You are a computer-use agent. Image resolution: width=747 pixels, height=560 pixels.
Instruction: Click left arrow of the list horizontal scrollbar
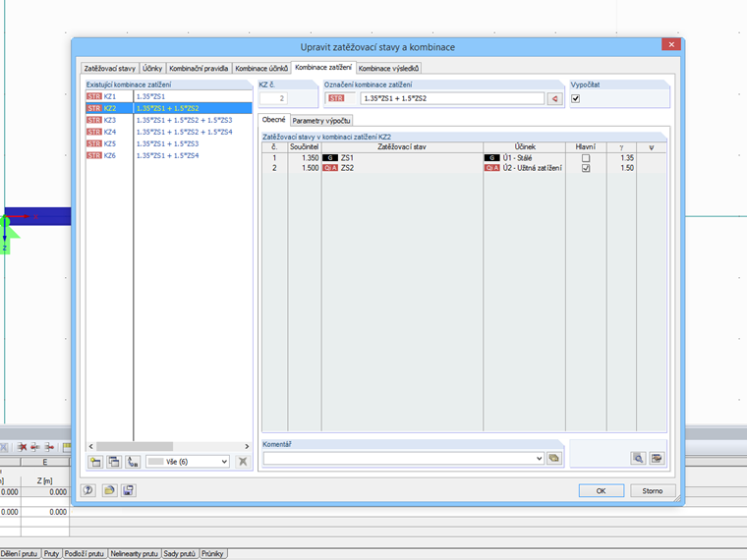click(x=91, y=446)
